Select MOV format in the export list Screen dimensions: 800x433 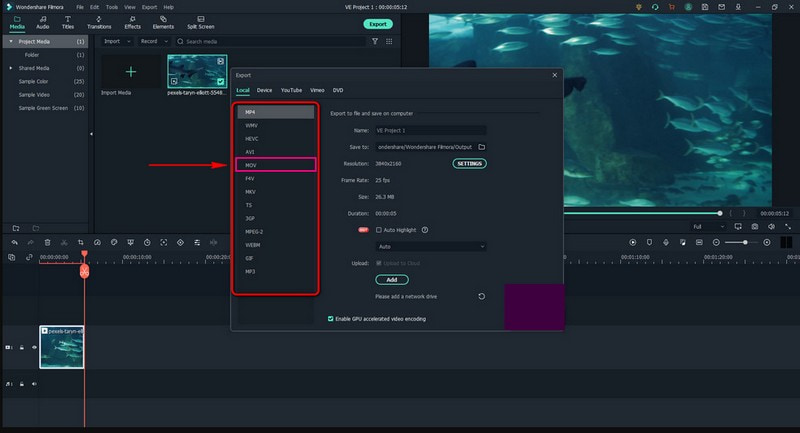(275, 164)
